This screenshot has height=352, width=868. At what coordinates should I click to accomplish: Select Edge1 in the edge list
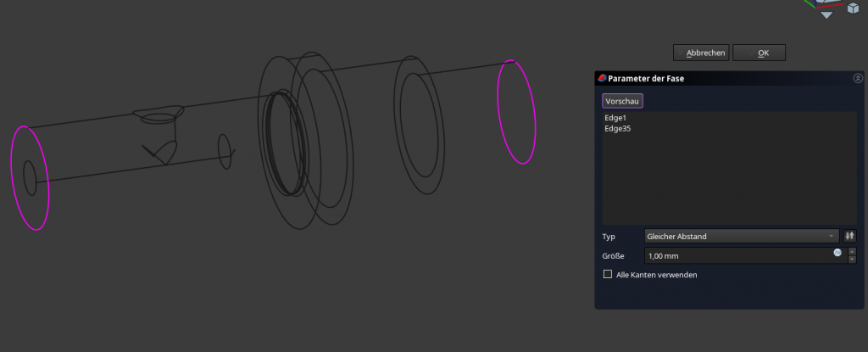(x=615, y=118)
